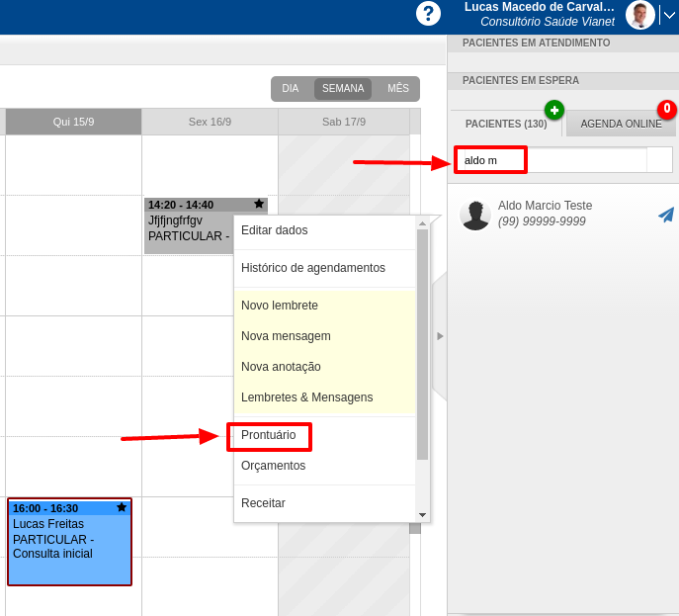Expand the PACIENTES EM ATENDIMENTO section
The width and height of the screenshot is (679, 616).
coord(563,43)
